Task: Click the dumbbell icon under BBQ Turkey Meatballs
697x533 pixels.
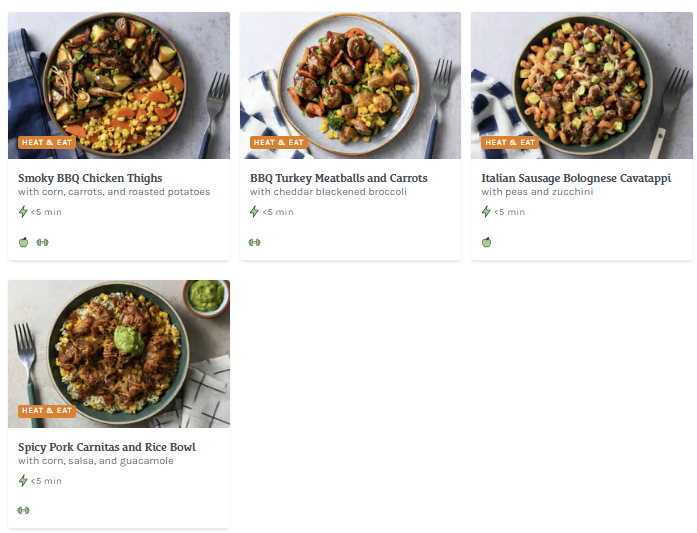Action: (255, 242)
